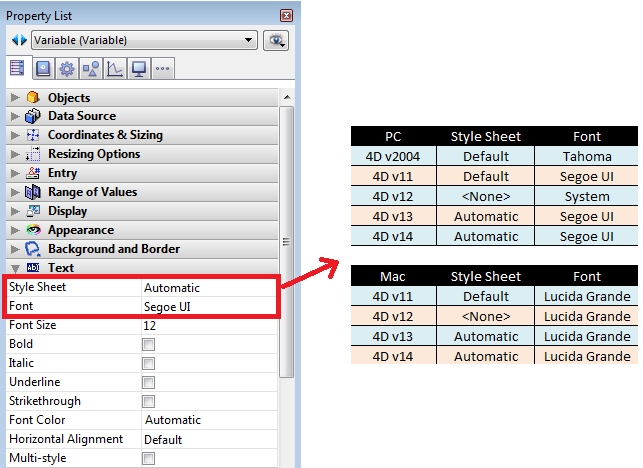Open the Variable (Variable) object dropdown
The height and width of the screenshot is (468, 643).
tap(144, 40)
